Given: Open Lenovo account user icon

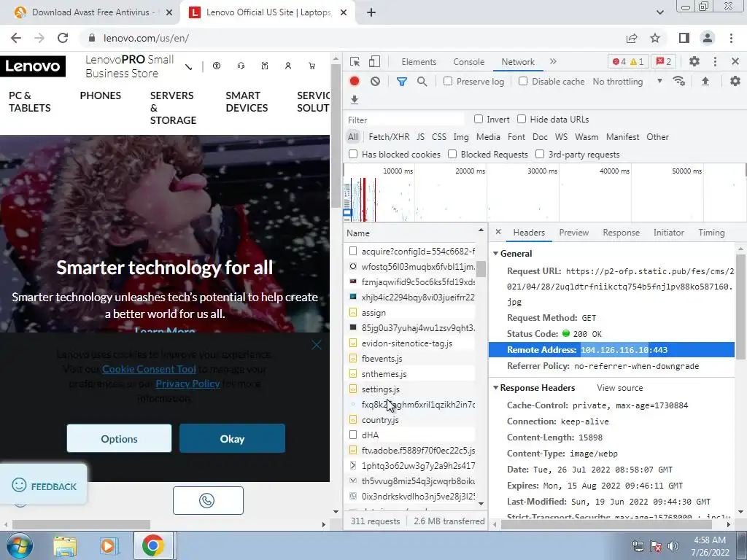Looking at the screenshot, I should (x=288, y=66).
